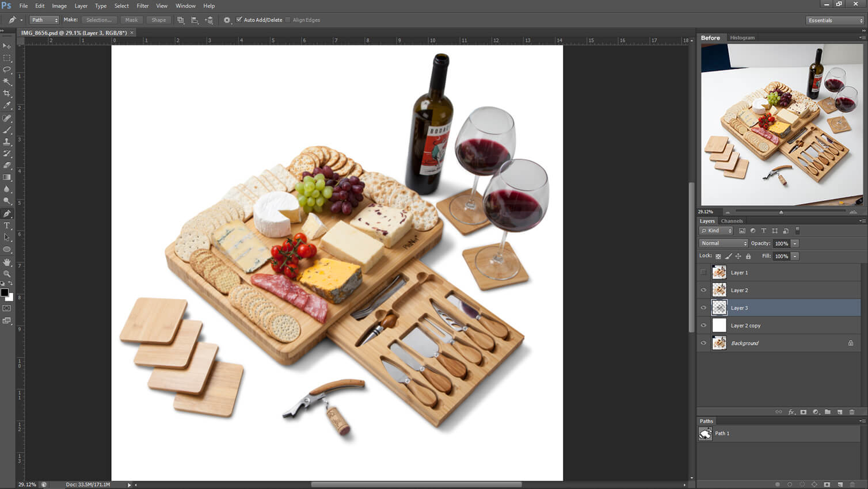Screen dimensions: 868x489
Task: Select the Rectangular Marquee tool
Action: (7, 58)
